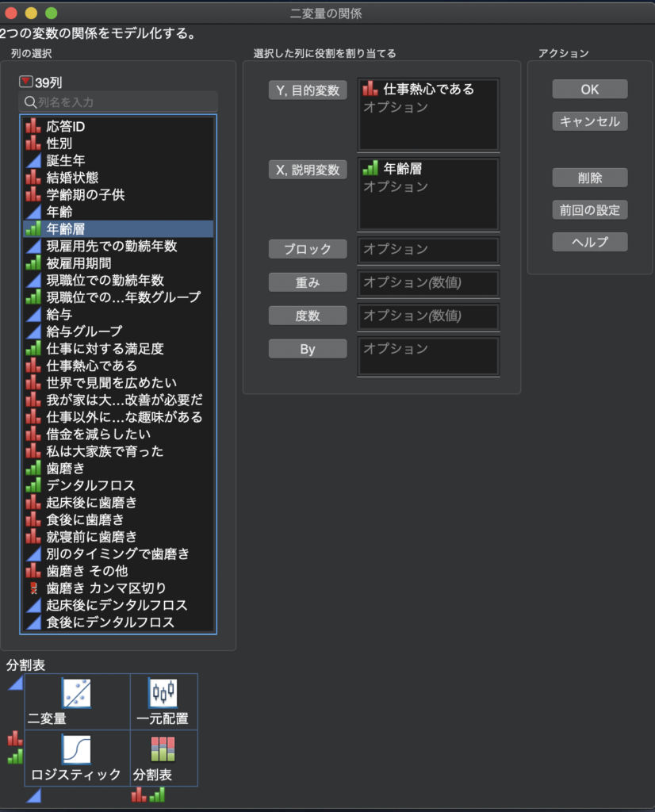Click the icon beside 歯磨き カンマ区切り

tap(33, 588)
